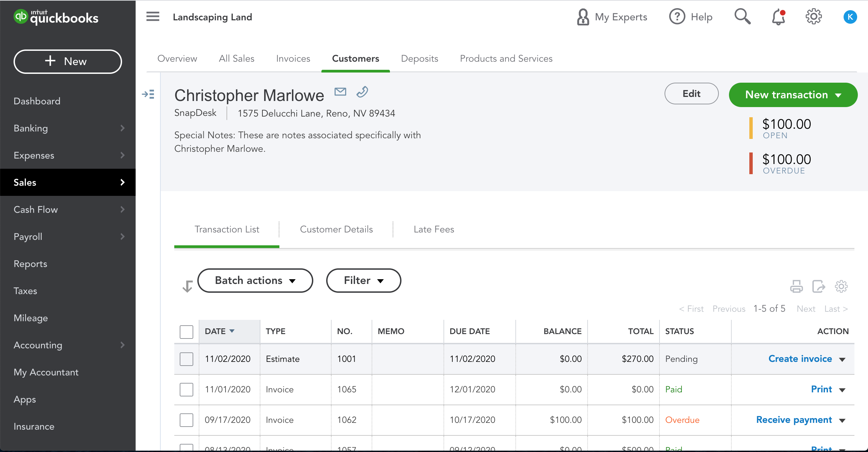868x452 pixels.
Task: Expand Expenses sidebar menu
Action: [x=68, y=155]
